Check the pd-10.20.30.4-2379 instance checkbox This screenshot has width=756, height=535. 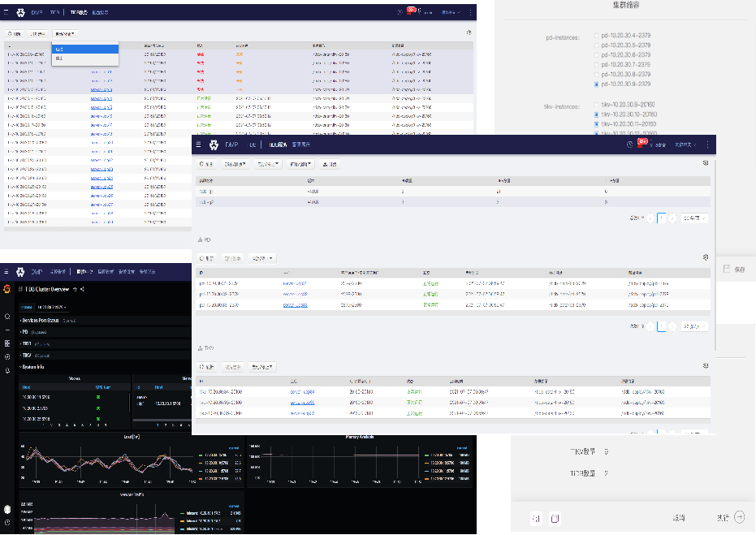(597, 36)
